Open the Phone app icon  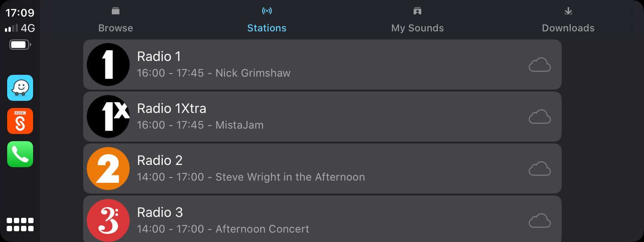(20, 154)
